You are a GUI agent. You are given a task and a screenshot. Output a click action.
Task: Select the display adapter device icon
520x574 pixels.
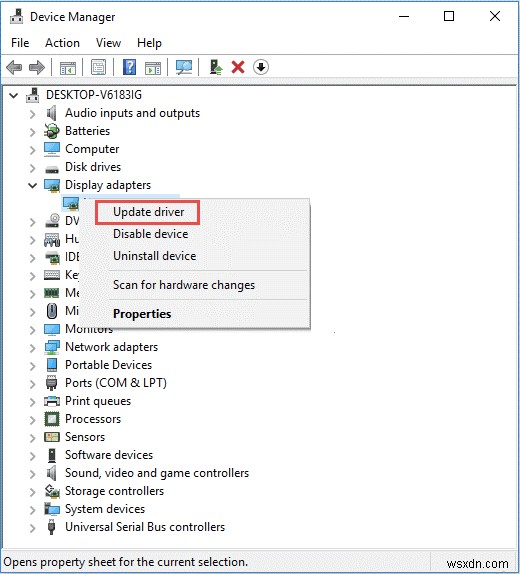coord(71,203)
